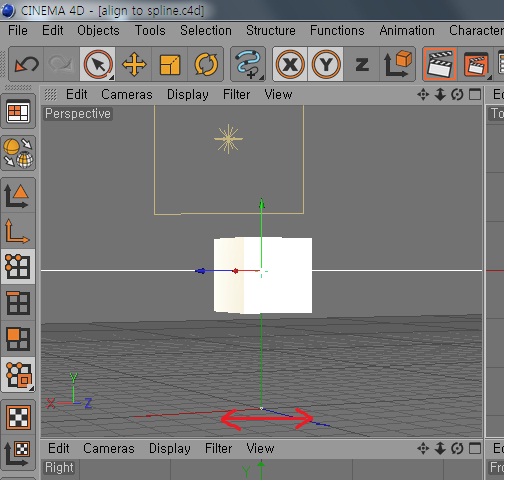
Task: Click the Perspective viewport label
Action: click(78, 114)
